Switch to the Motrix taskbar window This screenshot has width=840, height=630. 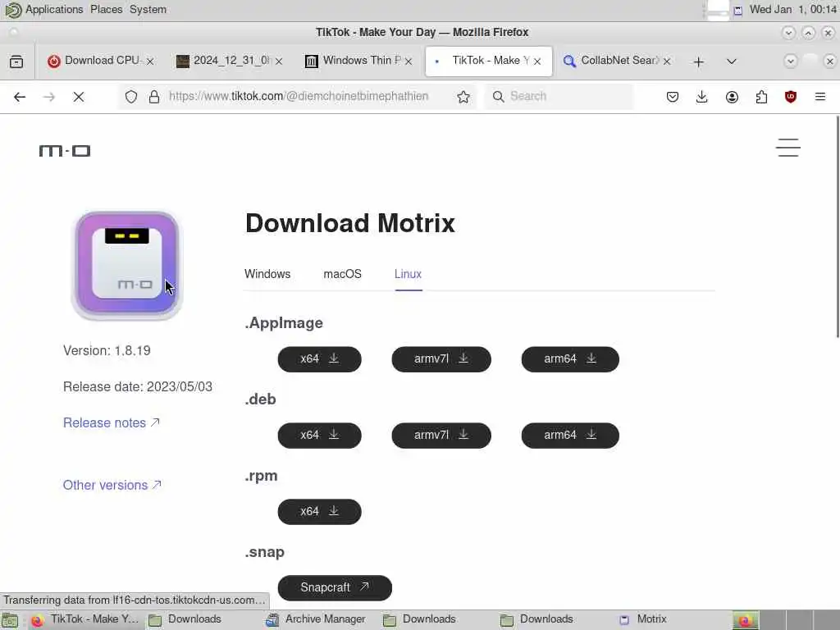coord(643,620)
